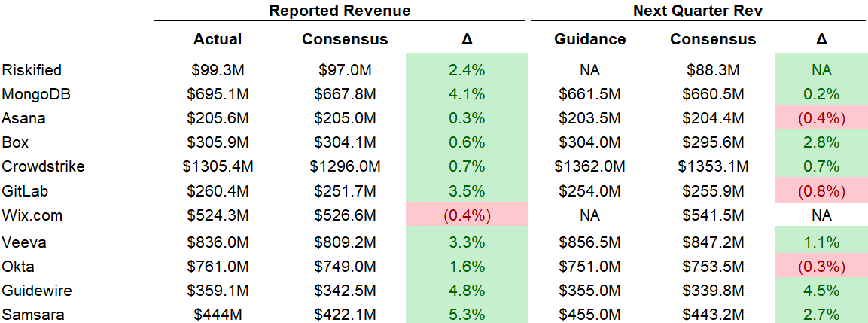This screenshot has height=323, width=868.
Task: Click the MongoDB row label
Action: pos(36,94)
